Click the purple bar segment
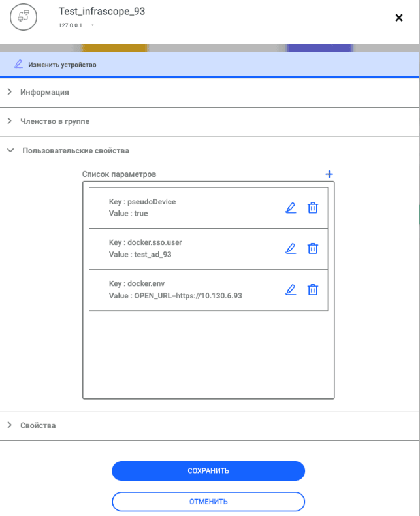This screenshot has height=516, width=420. click(x=319, y=48)
